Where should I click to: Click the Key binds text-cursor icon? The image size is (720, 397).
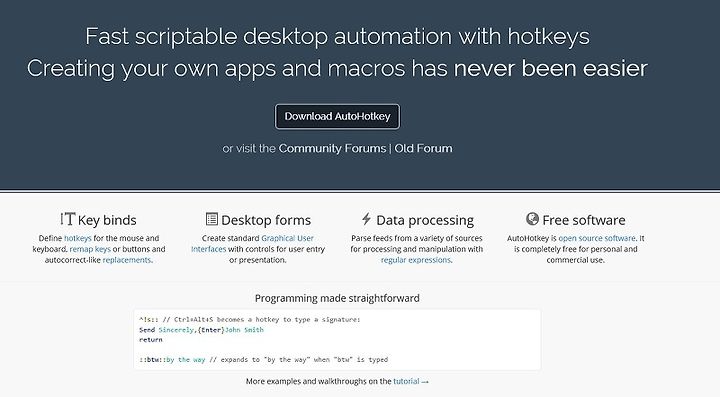(68, 219)
